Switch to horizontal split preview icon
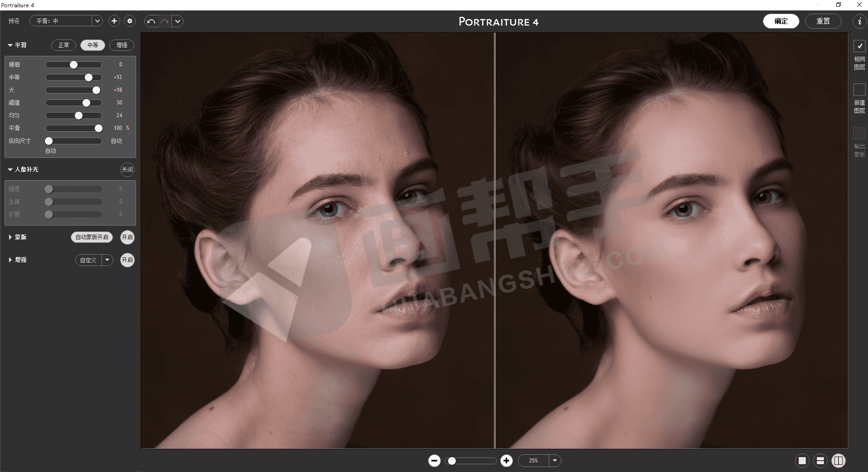The width and height of the screenshot is (868, 472). pos(820,461)
